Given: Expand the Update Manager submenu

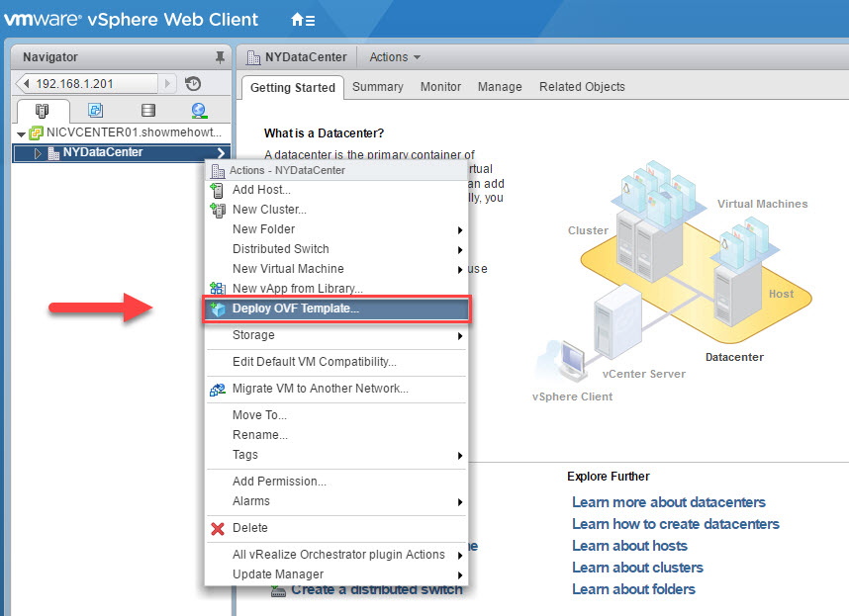Looking at the screenshot, I should pos(460,574).
